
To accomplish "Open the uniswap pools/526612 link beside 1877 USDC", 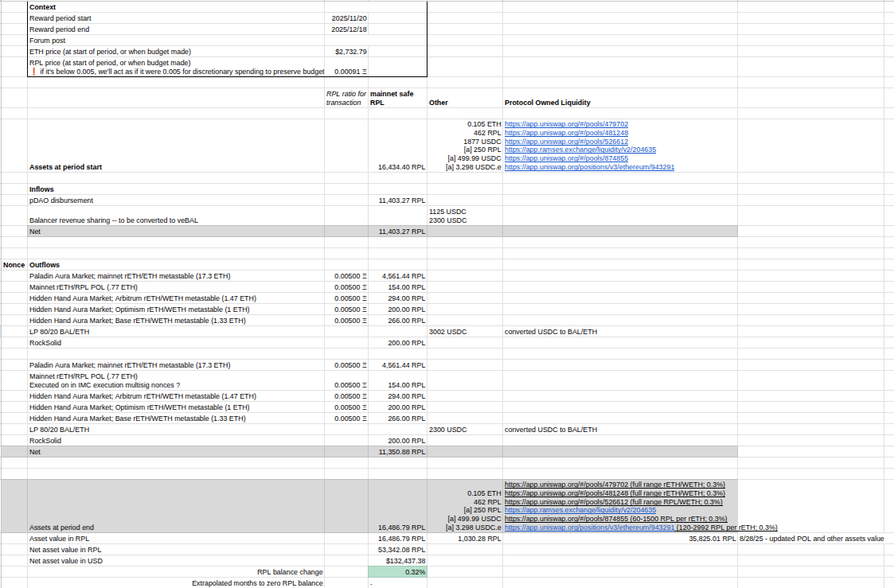I will pyautogui.click(x=566, y=142).
